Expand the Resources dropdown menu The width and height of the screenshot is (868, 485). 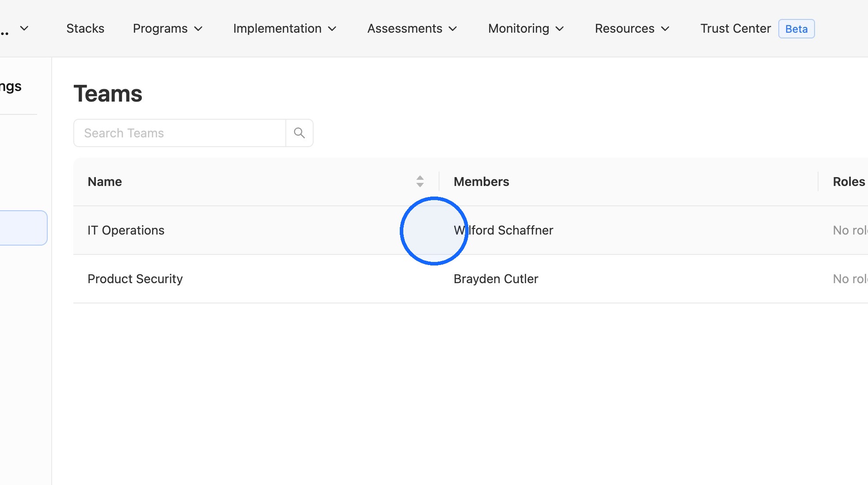click(632, 28)
